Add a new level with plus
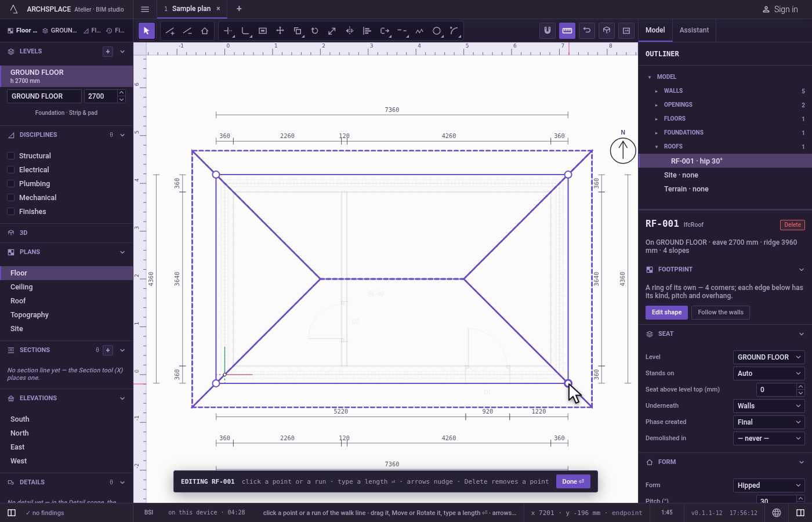 (x=108, y=52)
